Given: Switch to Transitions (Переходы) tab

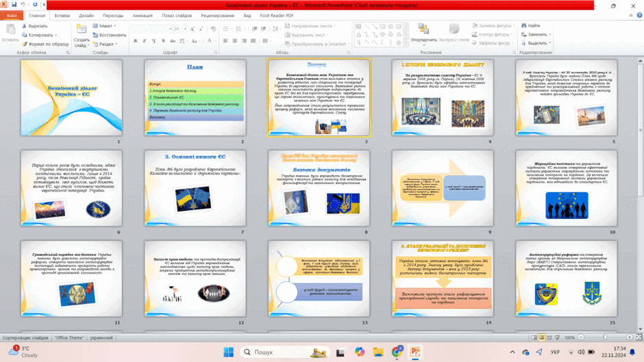Looking at the screenshot, I should (x=113, y=16).
